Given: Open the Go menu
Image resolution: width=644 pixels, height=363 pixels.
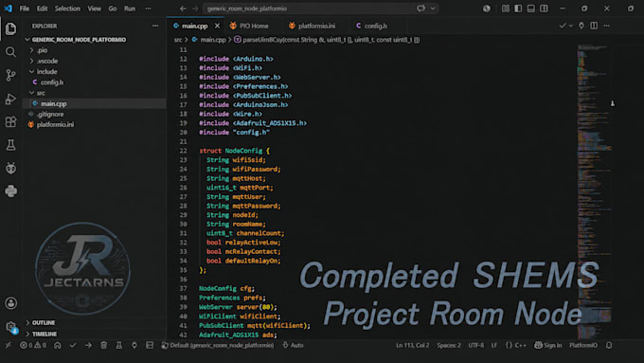Looking at the screenshot, I should 112,9.
